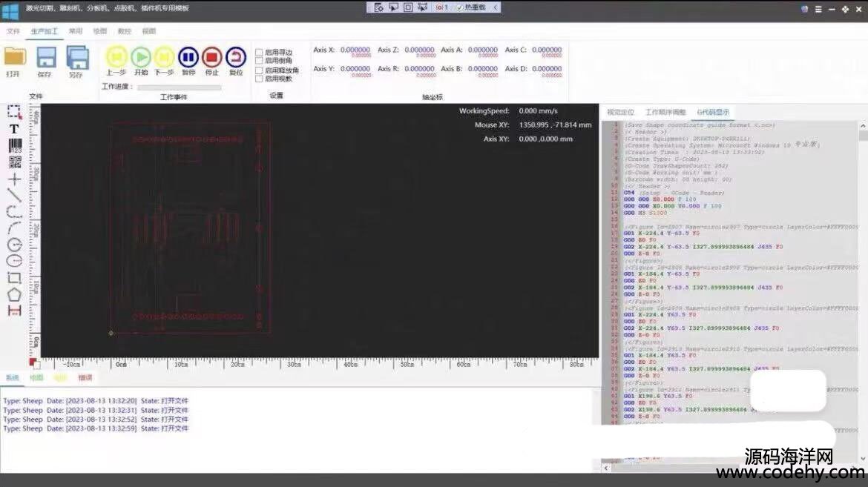Collapse the debug toolbar with the chevron
The height and width of the screenshot is (487, 868).
click(496, 7)
